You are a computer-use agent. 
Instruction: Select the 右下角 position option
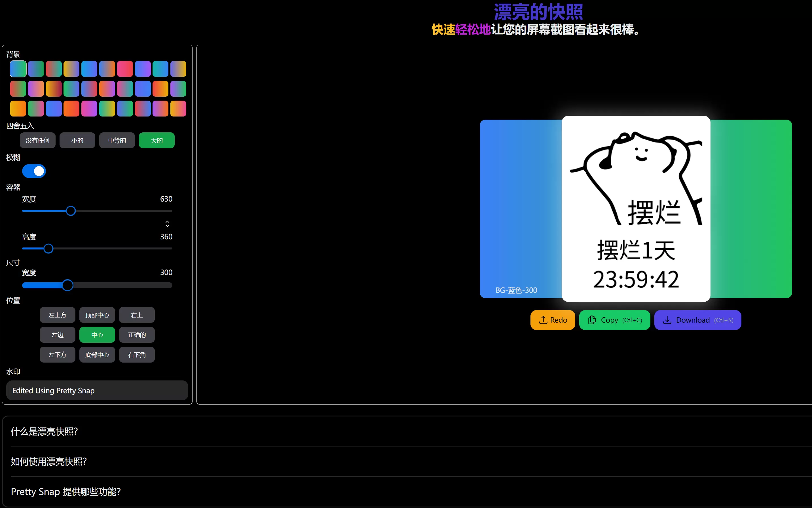click(136, 354)
